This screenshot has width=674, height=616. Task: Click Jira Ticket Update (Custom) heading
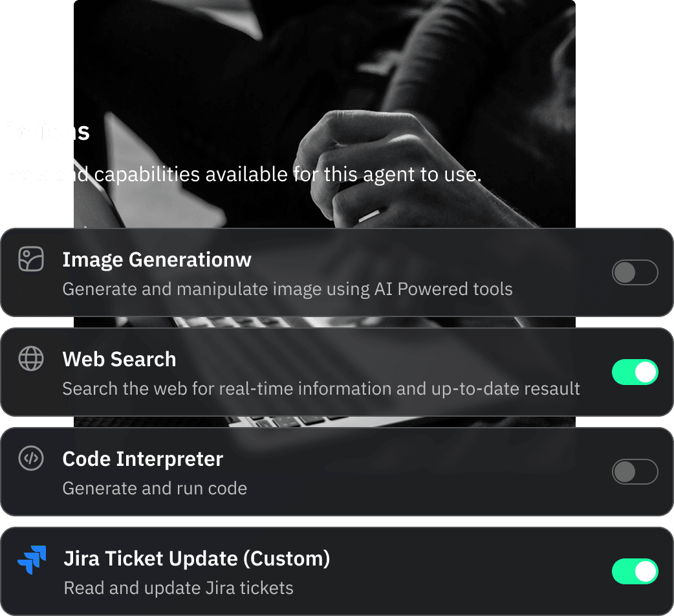pos(197,559)
